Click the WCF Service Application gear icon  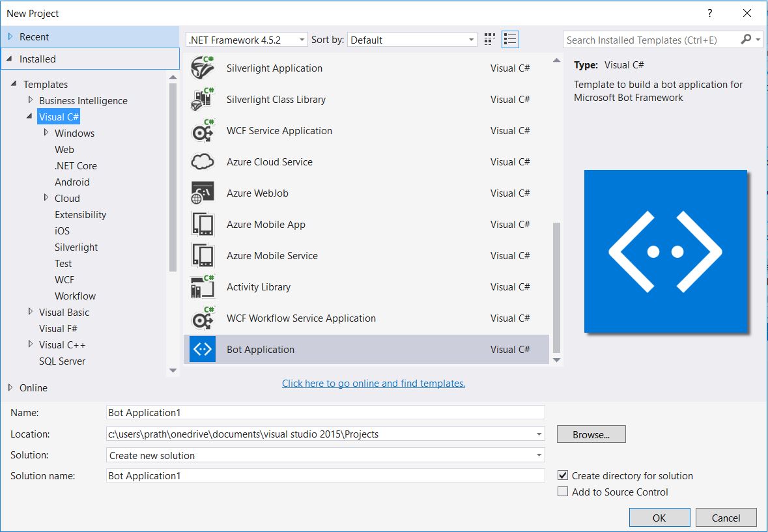[x=203, y=130]
